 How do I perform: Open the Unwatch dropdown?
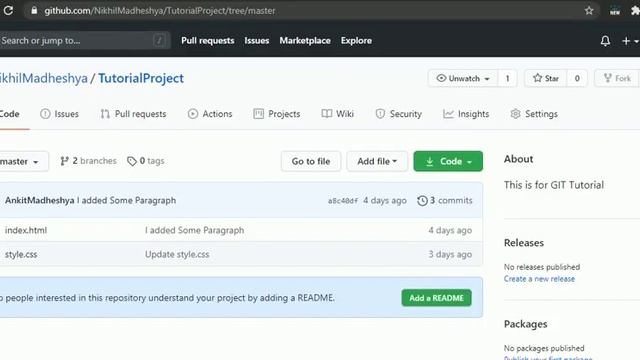pyautogui.click(x=463, y=78)
